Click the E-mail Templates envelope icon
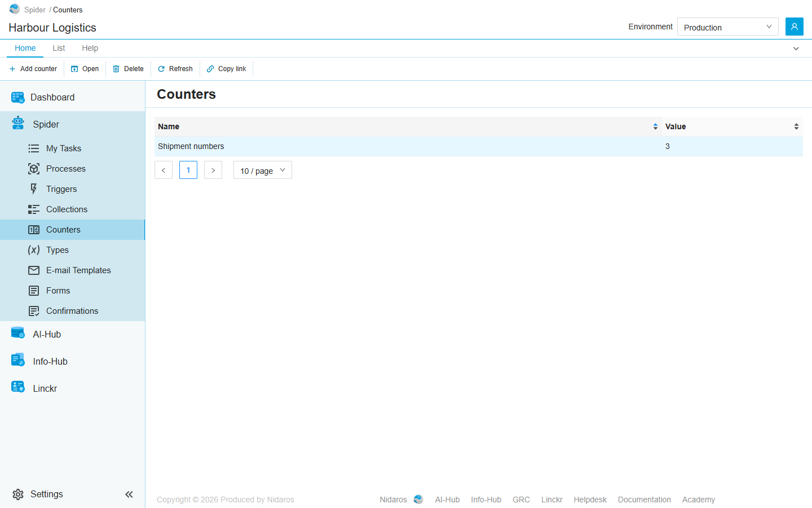The width and height of the screenshot is (812, 508). coord(34,270)
